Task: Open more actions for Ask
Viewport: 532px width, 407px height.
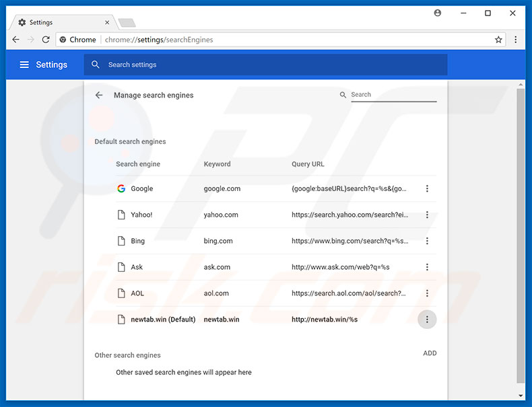Action: [427, 267]
